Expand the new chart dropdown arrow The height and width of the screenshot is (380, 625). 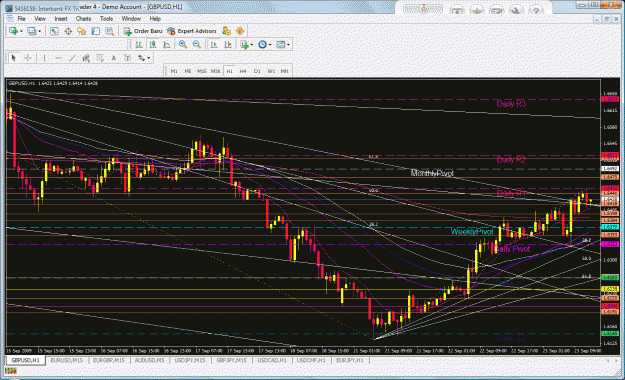coord(21,31)
